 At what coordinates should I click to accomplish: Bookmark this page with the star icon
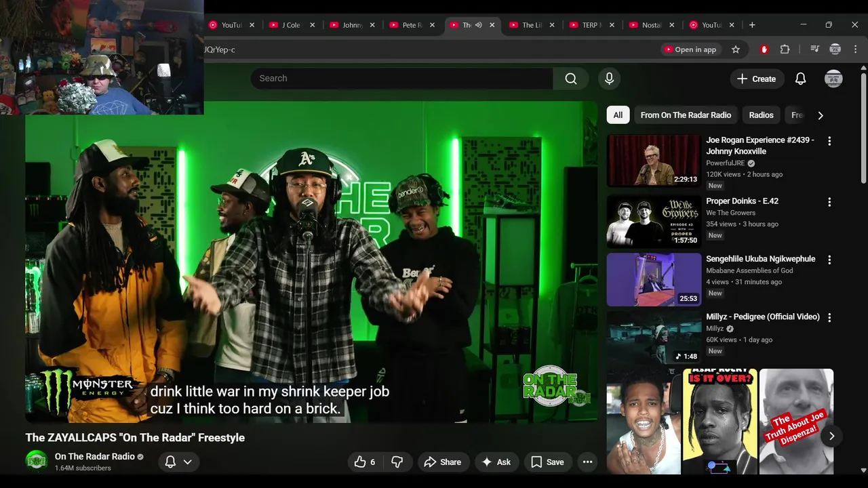[x=736, y=49]
